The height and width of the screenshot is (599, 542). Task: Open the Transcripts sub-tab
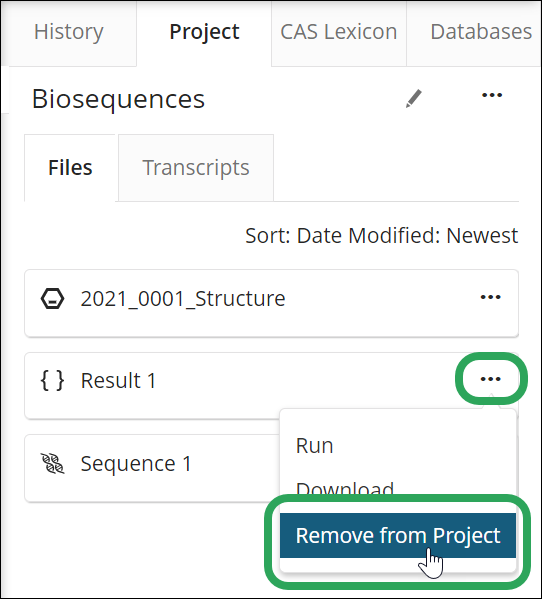pos(196,167)
